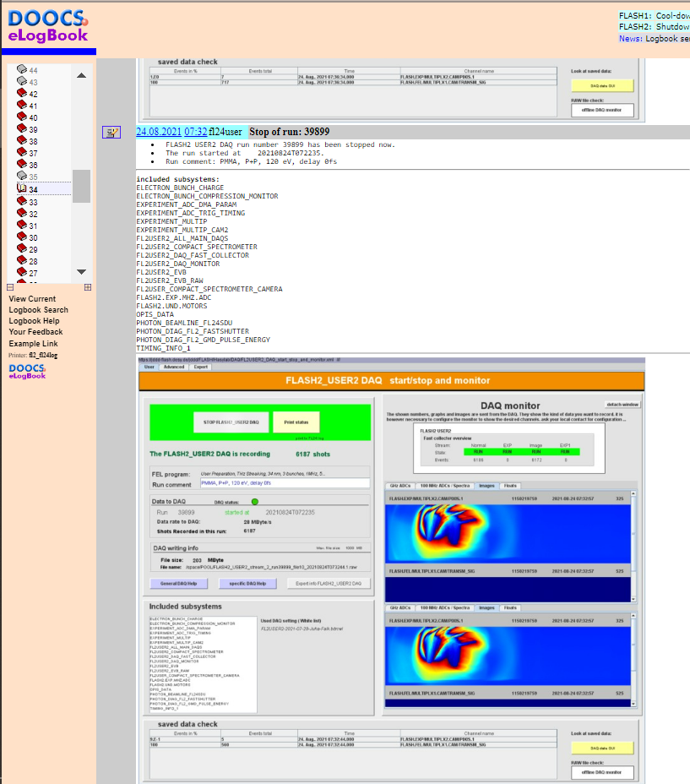This screenshot has width=690, height=784.
Task: Click the green DAQ status indicator light
Action: 255,502
